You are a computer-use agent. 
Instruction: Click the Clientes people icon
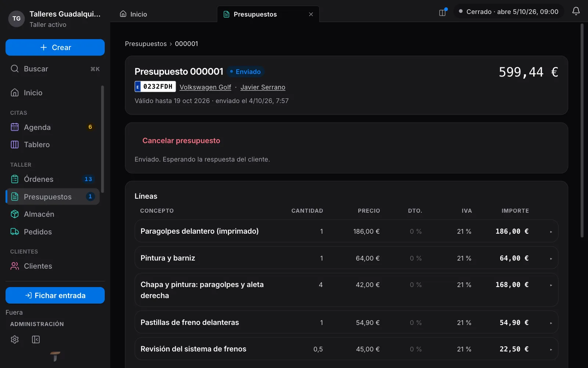click(x=15, y=266)
